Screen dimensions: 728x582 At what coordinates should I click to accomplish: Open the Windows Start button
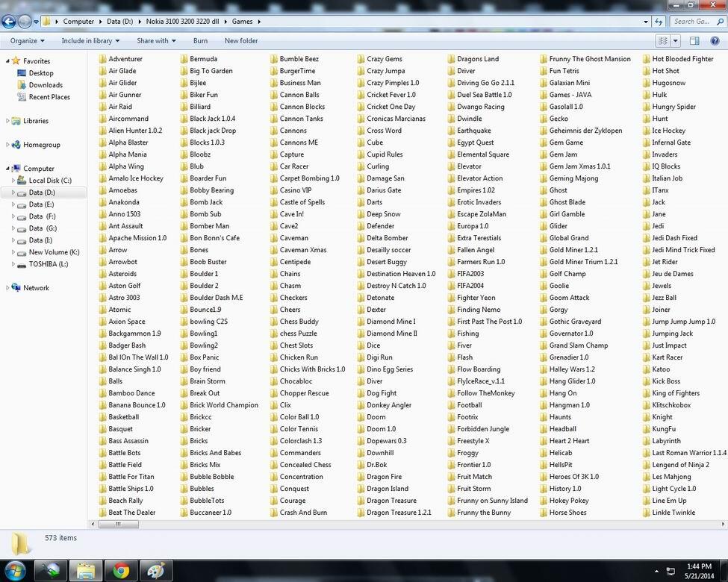(14, 570)
